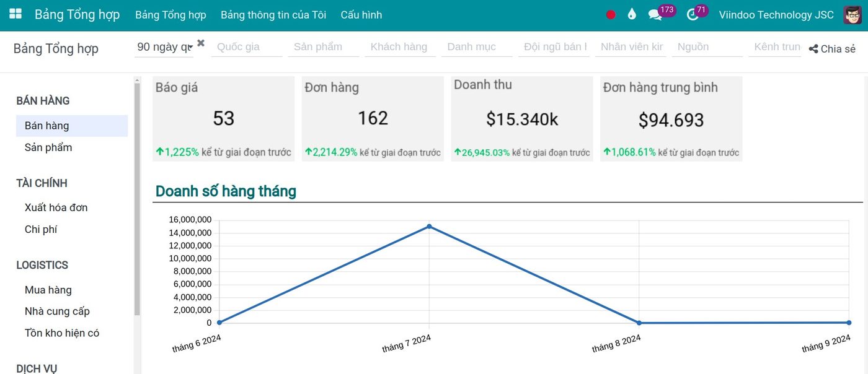868x374 pixels.
Task: Click the tháng 9 2024 data point
Action: pos(849,322)
